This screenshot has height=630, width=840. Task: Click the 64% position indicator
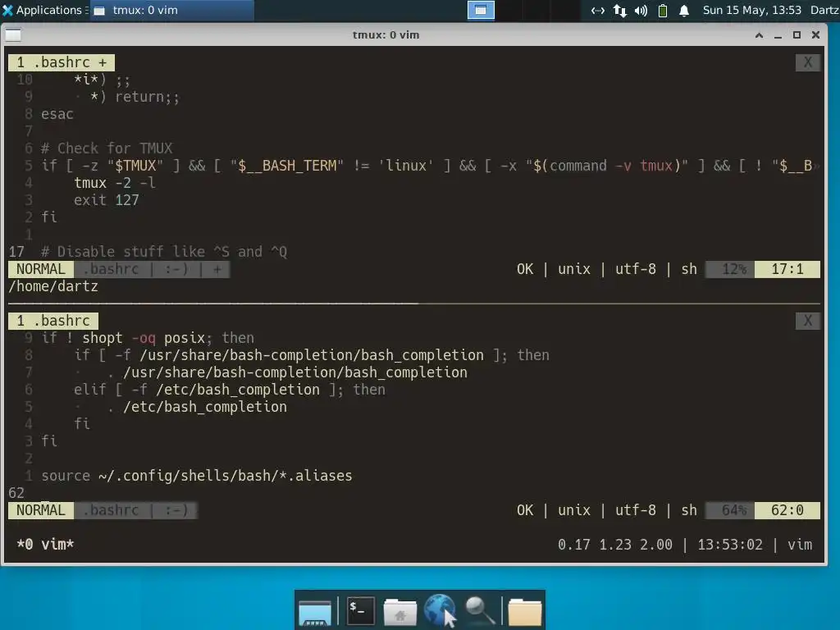click(731, 510)
